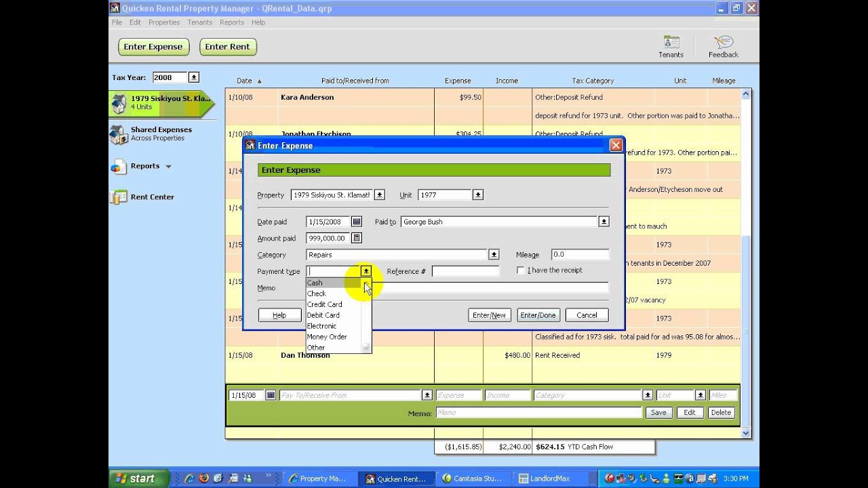
Task: Choose Check from payment type list
Action: 334,293
